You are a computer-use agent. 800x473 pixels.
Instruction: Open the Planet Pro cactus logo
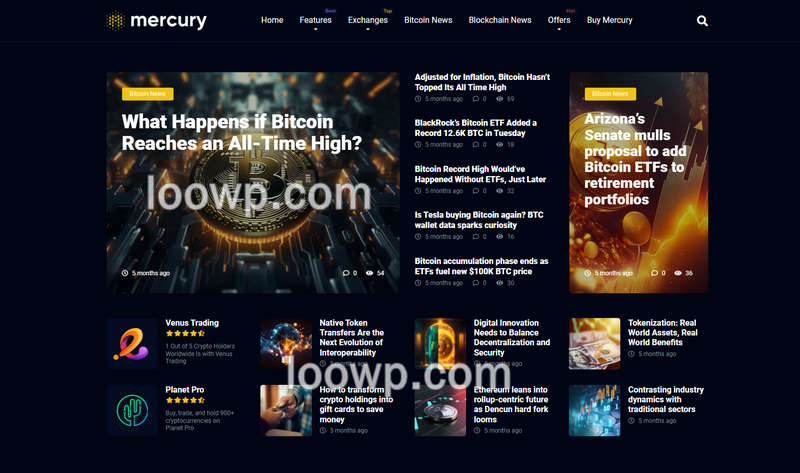[x=132, y=410]
